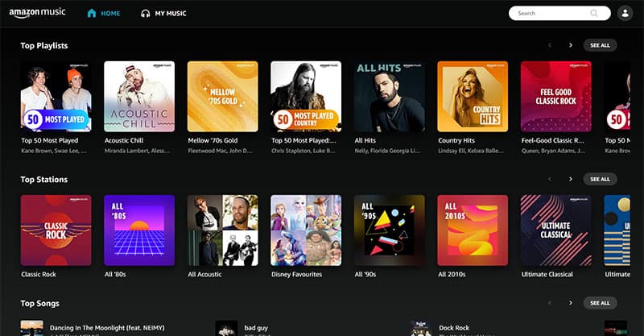This screenshot has height=336, width=644.
Task: Go to the MY MUSIC tab
Action: point(163,14)
